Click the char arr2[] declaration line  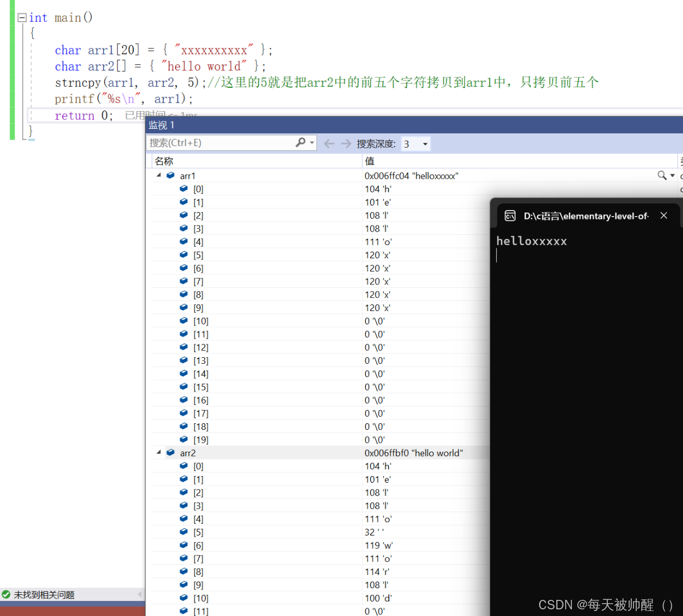pyautogui.click(x=161, y=67)
